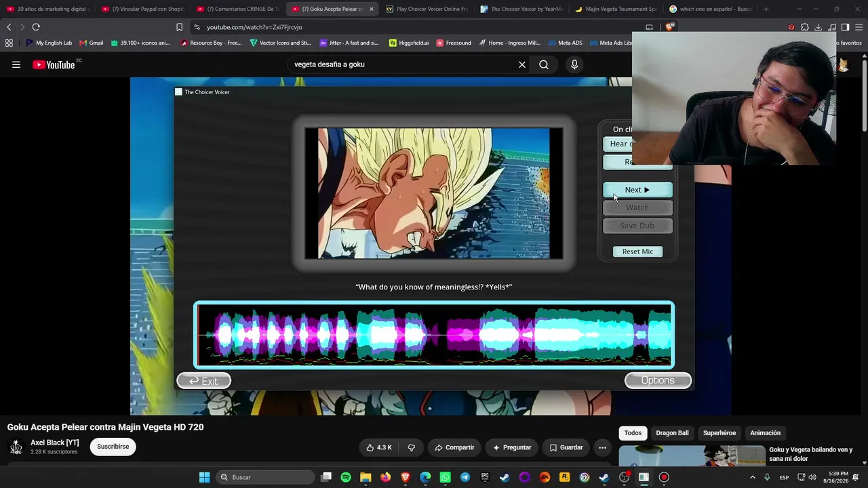868x488 pixels.
Task: Open the Meta ADS bookmark
Action: click(564, 43)
